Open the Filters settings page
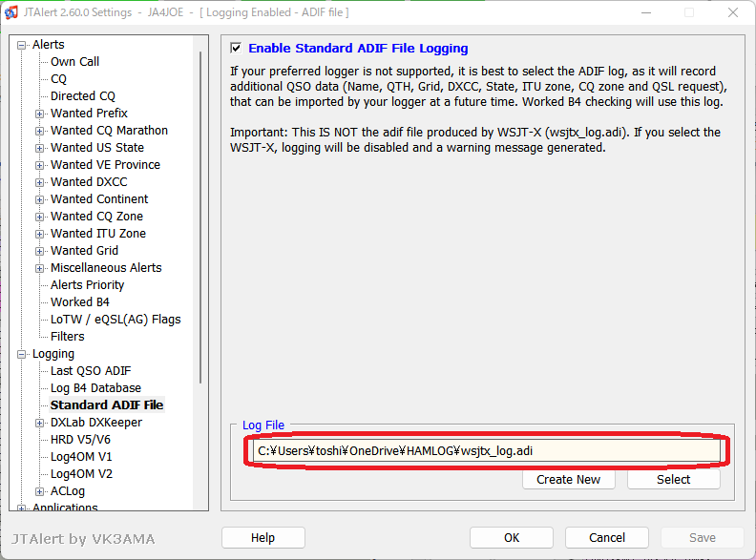The width and height of the screenshot is (756, 560). (68, 337)
